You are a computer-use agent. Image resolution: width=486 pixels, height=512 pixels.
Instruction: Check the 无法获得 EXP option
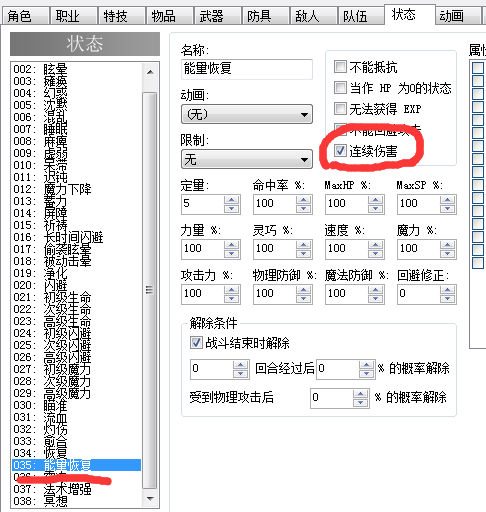[340, 108]
